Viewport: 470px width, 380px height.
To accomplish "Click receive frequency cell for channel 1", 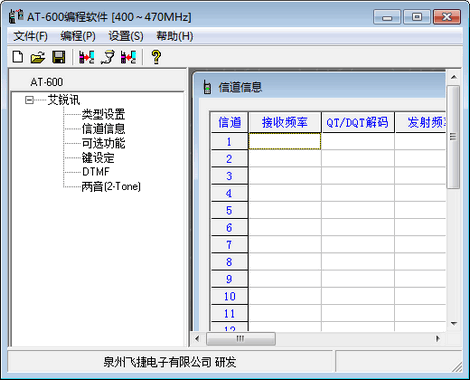I will [285, 141].
